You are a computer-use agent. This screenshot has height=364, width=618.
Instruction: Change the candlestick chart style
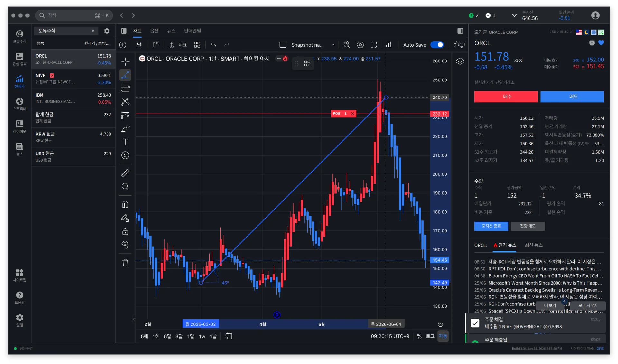point(155,44)
